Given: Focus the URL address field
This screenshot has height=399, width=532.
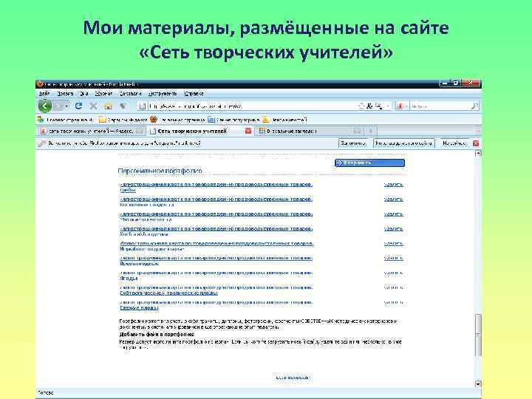Looking at the screenshot, I should pyautogui.click(x=251, y=106).
